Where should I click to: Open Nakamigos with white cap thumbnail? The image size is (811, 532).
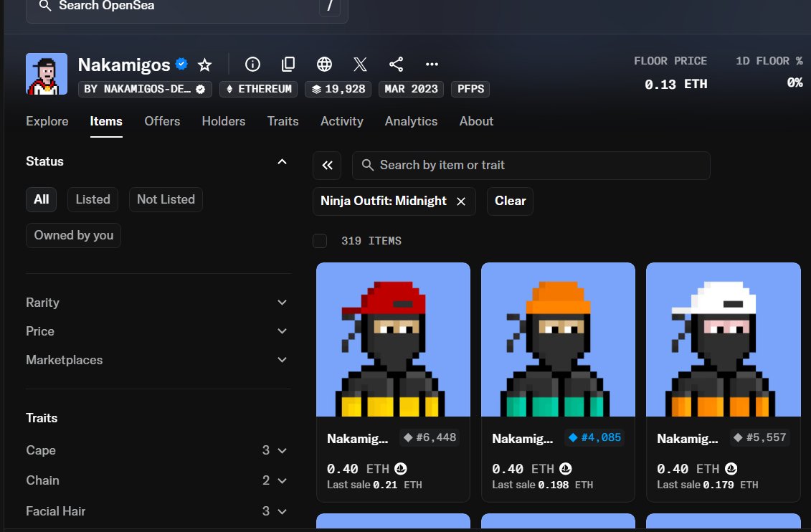coord(723,340)
